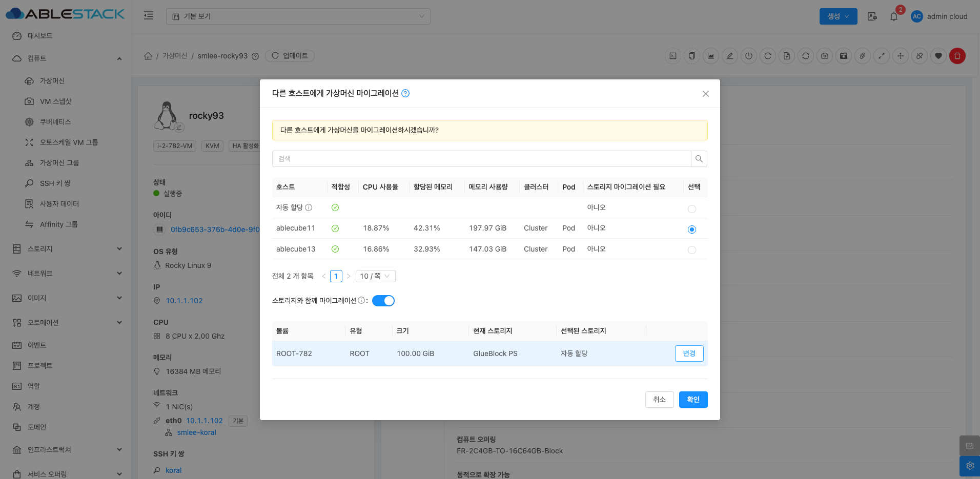
Task: Click the red delete VM trash icon
Action: 957,56
